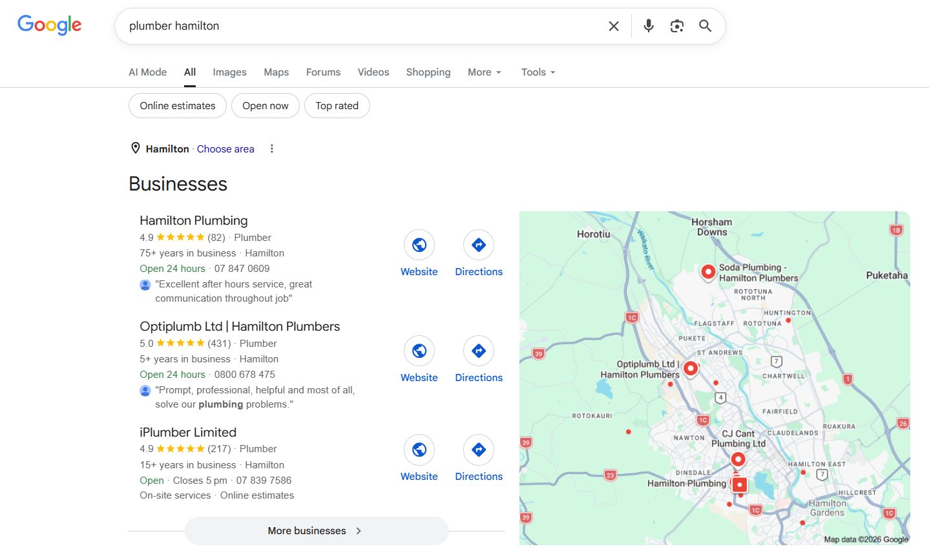Click the (431) review count
Image resolution: width=929 pixels, height=560 pixels.
pos(219,344)
